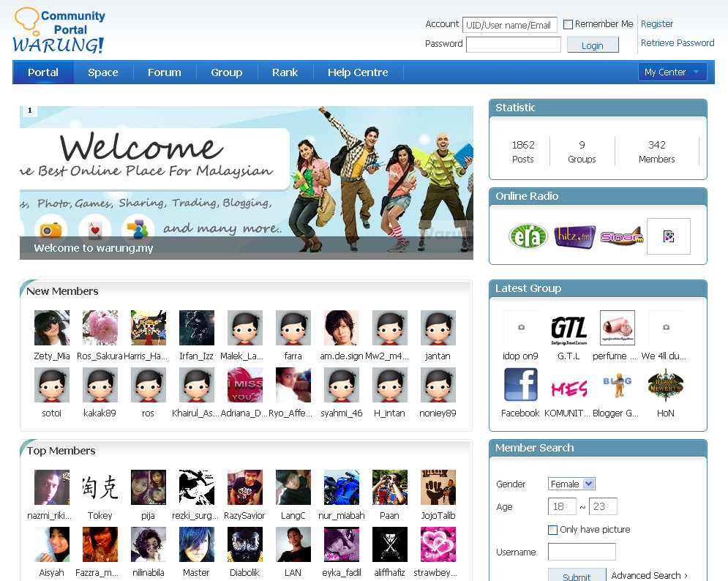Click the Community Portal Warung logo
The image size is (728, 581).
point(59,30)
